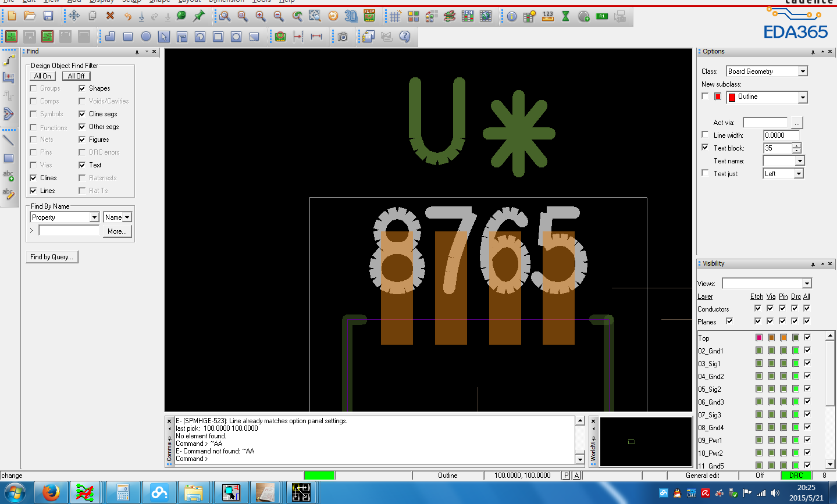Enable the Text just checkbox
This screenshot has height=504, width=837.
click(x=705, y=173)
